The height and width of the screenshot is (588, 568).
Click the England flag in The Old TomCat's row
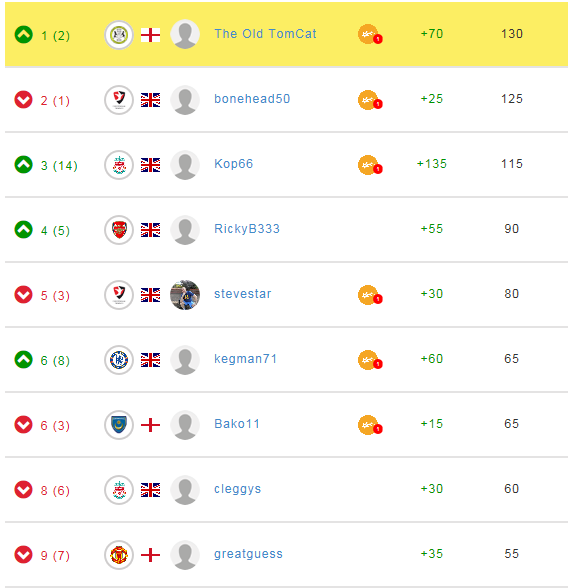pos(150,35)
